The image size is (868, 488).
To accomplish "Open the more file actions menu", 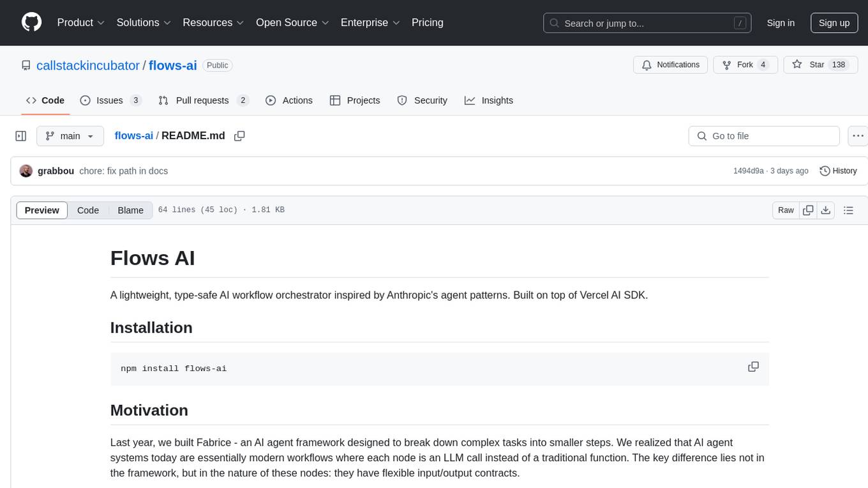I will 858,136.
